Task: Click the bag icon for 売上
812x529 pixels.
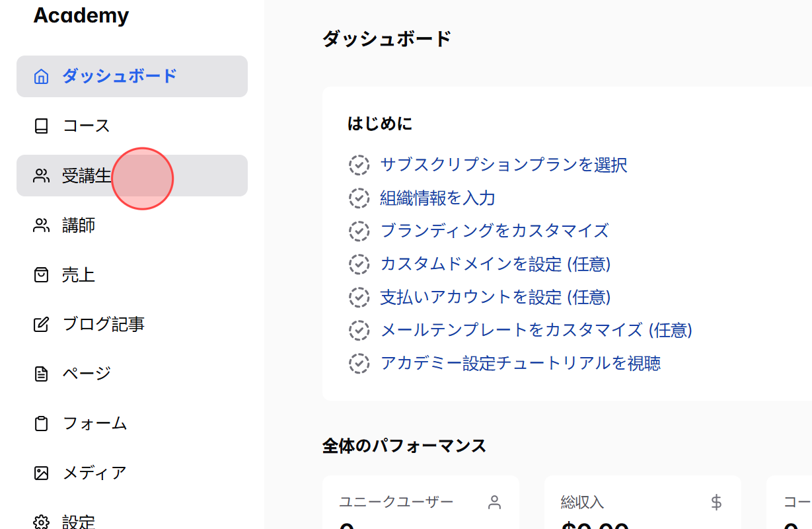Action: [41, 274]
